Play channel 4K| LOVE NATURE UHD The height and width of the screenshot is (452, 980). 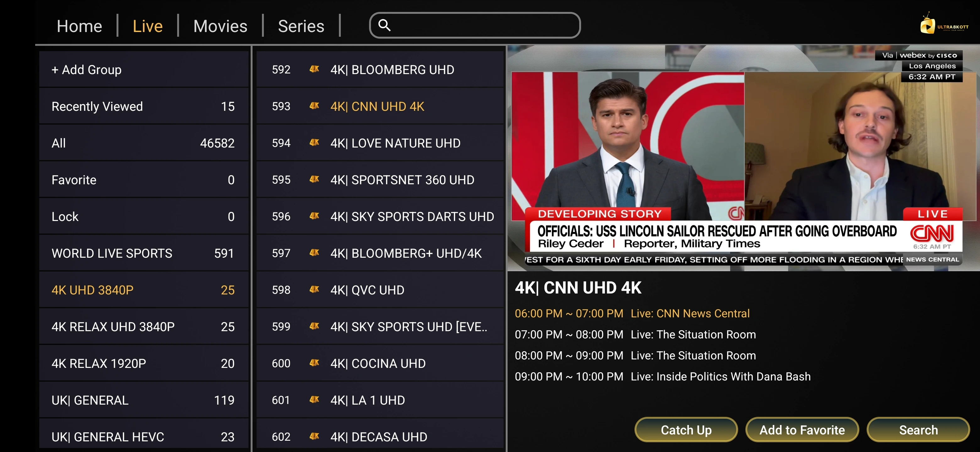pyautogui.click(x=380, y=143)
